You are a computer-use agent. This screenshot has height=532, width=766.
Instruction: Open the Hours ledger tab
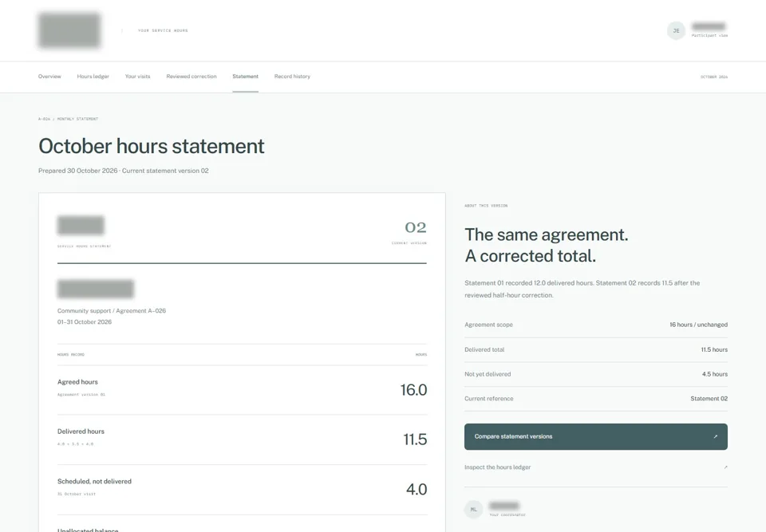point(93,77)
